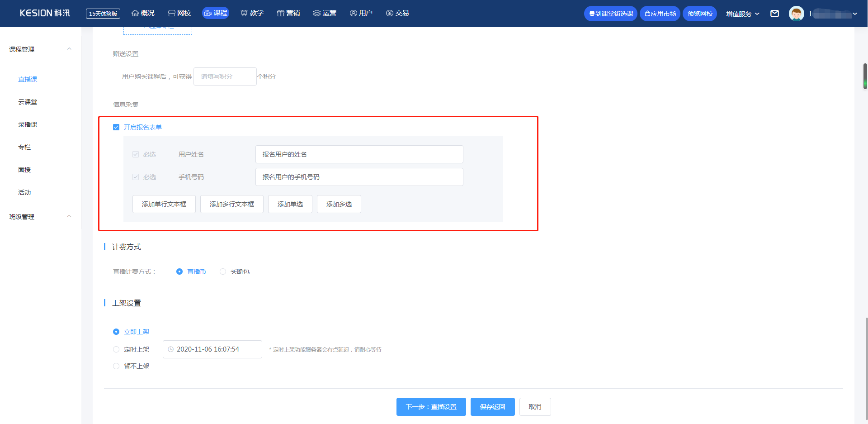Viewport: 868px width, 424px height.
Task: Click the calendar clock icon in date field
Action: pyautogui.click(x=171, y=349)
